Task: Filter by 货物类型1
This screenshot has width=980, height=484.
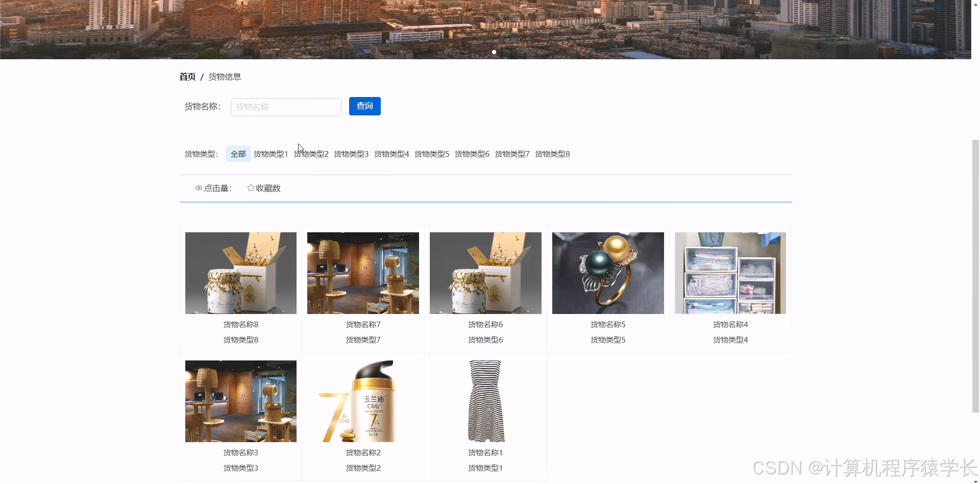Action: [271, 154]
